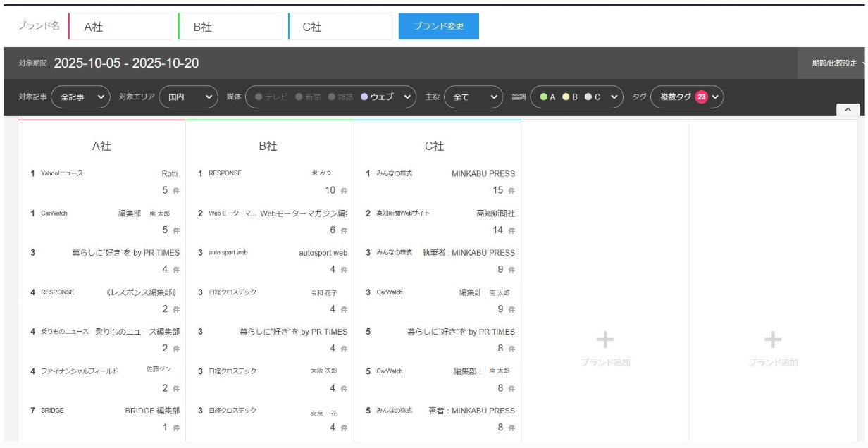Click the ブランド変更 button

(438, 26)
